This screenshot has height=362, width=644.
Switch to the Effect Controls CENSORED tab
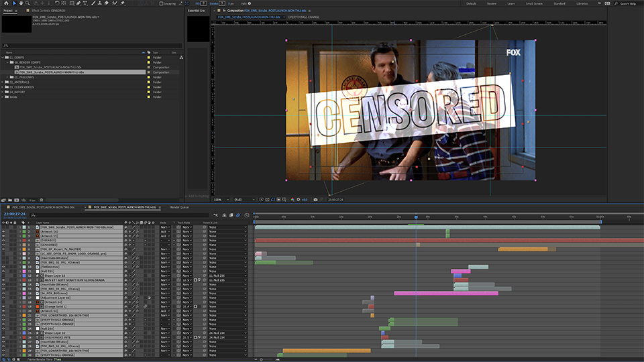[48, 11]
